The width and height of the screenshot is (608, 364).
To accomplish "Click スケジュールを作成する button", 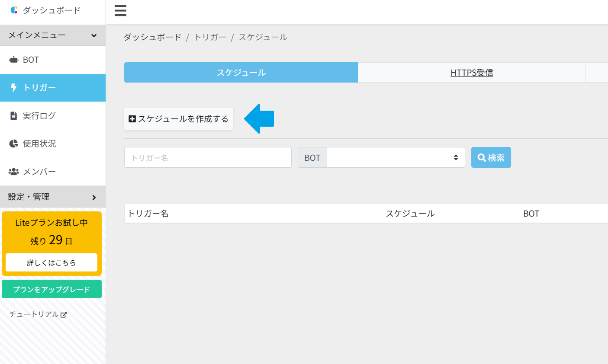I will (x=179, y=119).
